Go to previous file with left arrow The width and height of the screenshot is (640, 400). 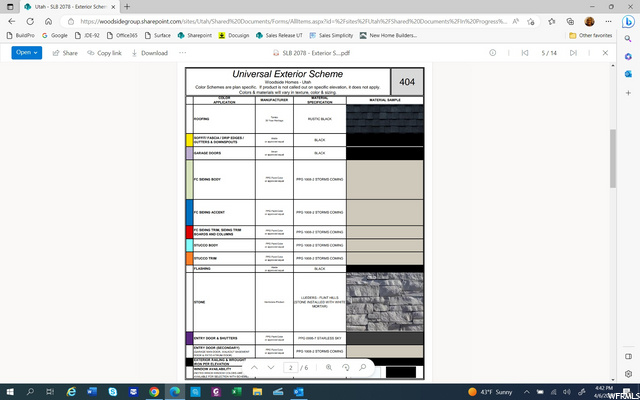click(x=526, y=53)
